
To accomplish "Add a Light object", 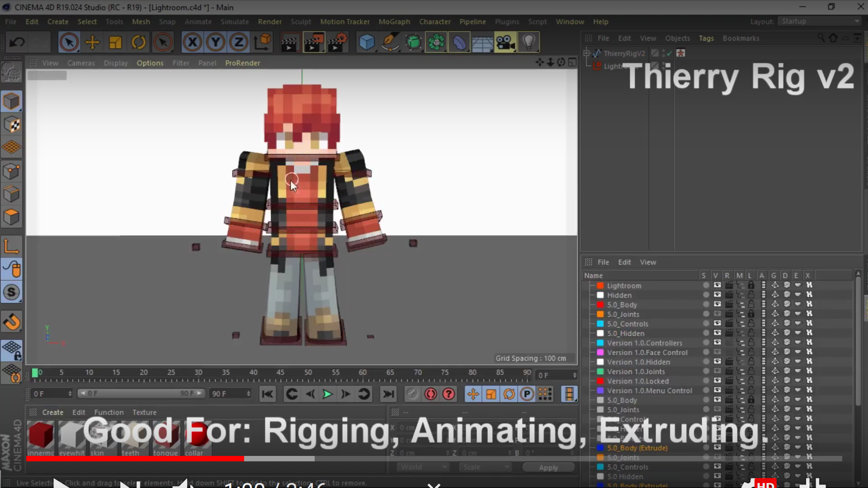I will (x=529, y=42).
